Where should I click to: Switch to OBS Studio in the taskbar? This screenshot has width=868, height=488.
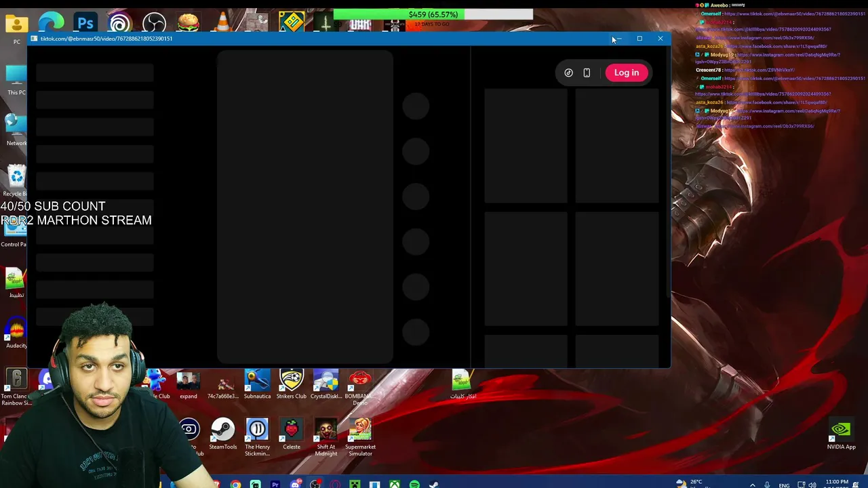coord(315,484)
